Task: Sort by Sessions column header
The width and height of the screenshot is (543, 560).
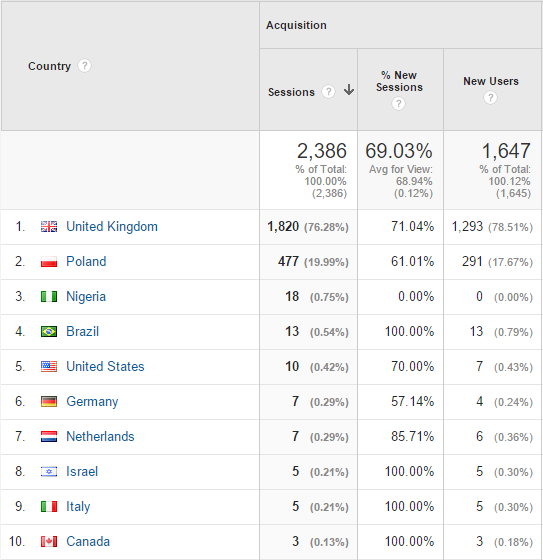Action: [x=291, y=92]
